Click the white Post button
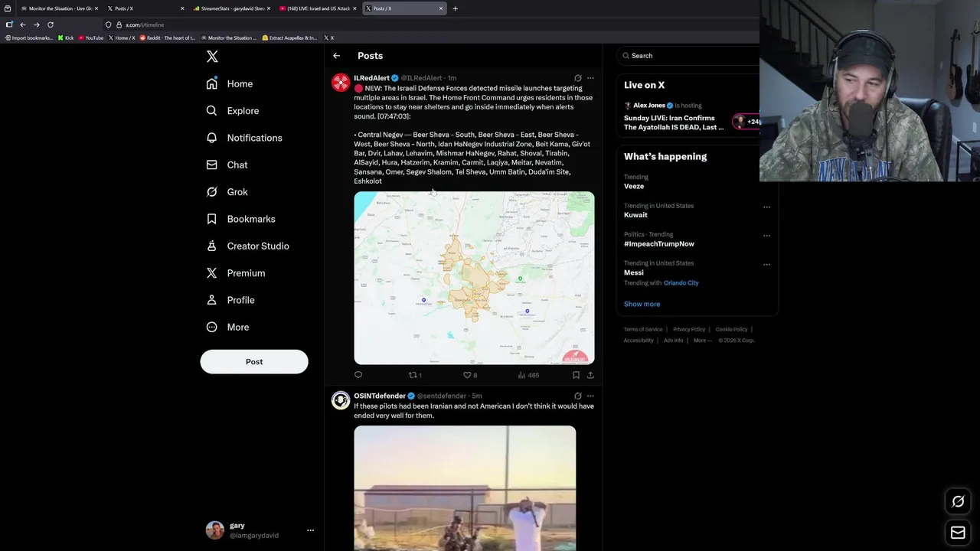This screenshot has height=551, width=980. point(254,362)
